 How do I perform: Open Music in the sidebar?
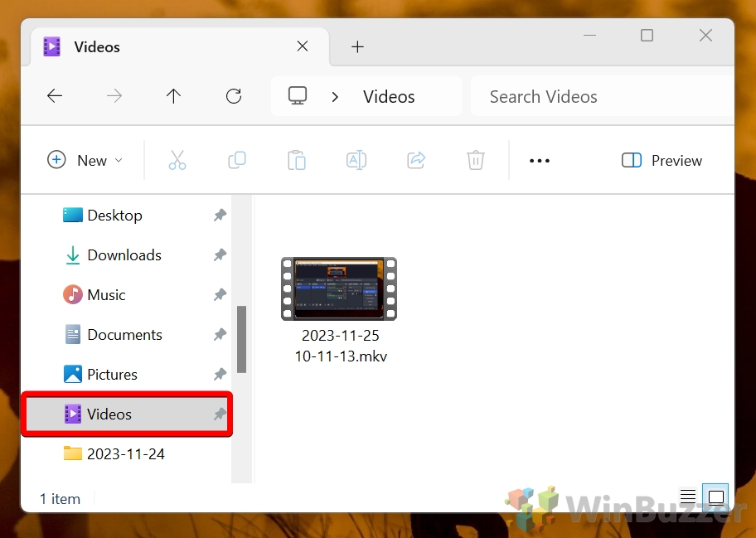[x=94, y=294]
